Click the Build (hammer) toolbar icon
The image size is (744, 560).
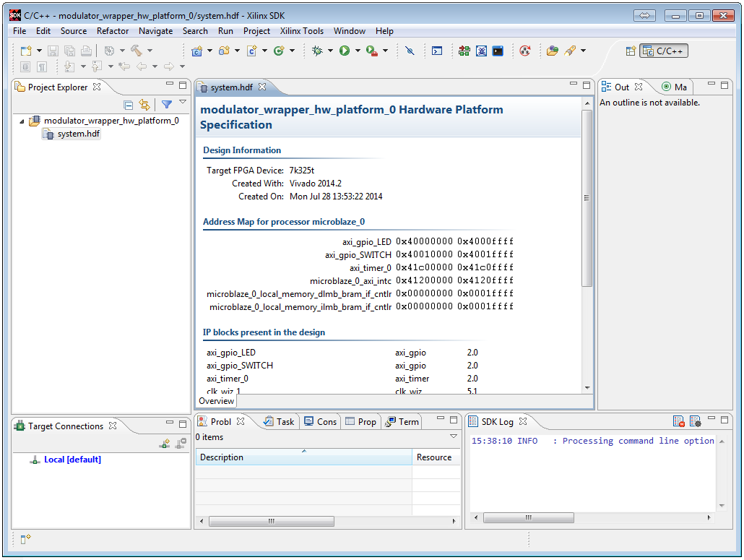[137, 51]
